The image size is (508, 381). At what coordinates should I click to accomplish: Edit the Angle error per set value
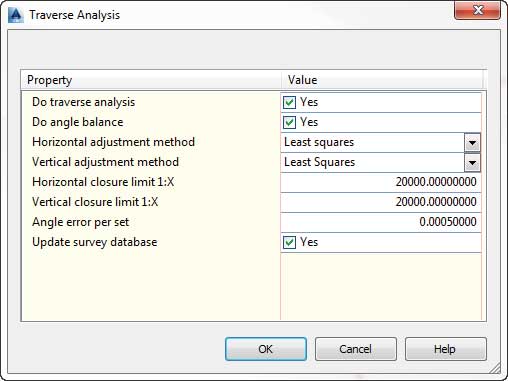pyautogui.click(x=381, y=222)
